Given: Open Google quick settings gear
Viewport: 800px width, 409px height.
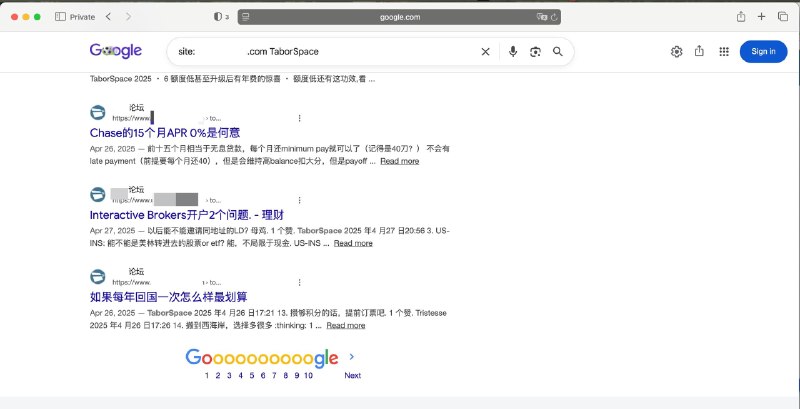Looking at the screenshot, I should (x=677, y=52).
